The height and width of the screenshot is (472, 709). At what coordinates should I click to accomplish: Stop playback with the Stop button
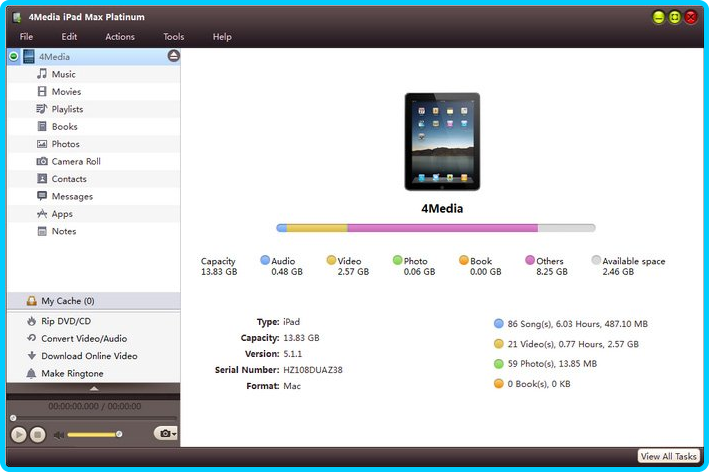(38, 434)
